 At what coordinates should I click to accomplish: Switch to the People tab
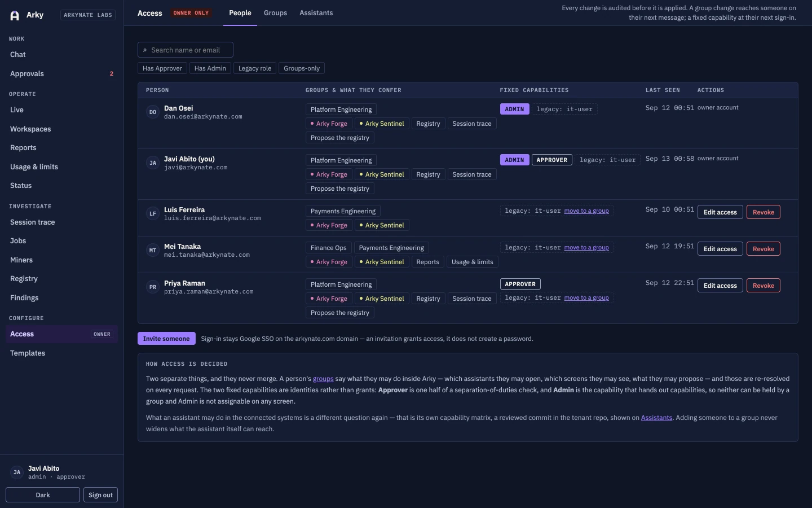pyautogui.click(x=240, y=13)
